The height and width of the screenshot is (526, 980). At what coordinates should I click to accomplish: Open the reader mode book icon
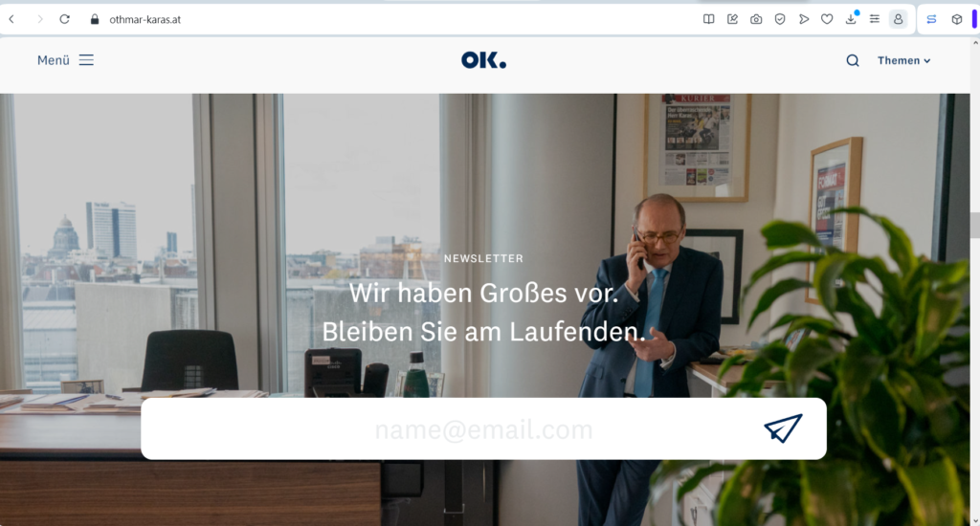[708, 19]
